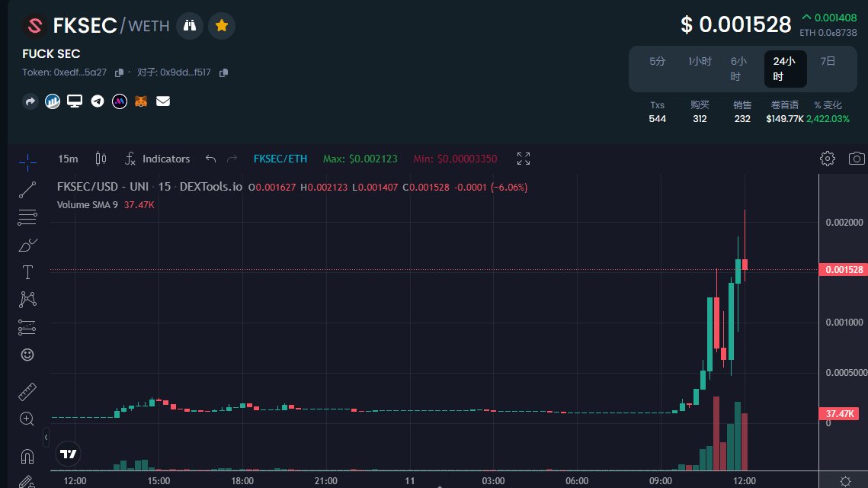Image resolution: width=868 pixels, height=488 pixels.
Task: Click the 购买 count 312
Action: click(700, 119)
